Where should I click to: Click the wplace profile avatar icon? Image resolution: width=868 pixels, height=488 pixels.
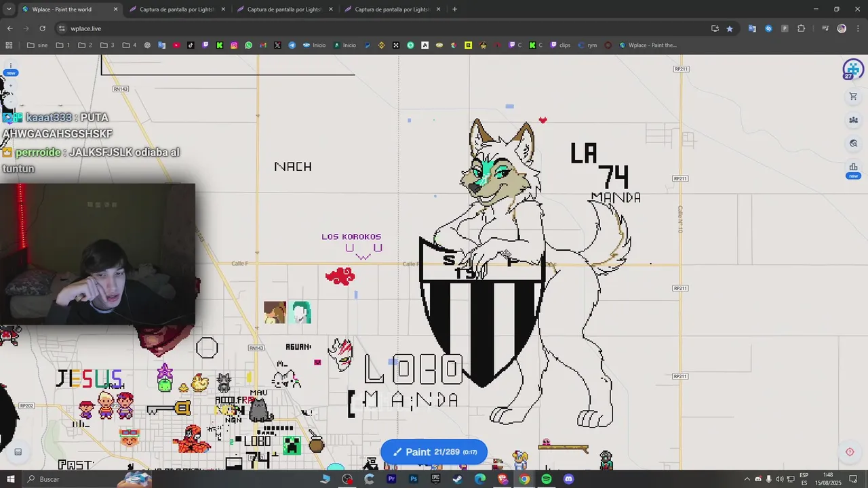[x=852, y=69]
